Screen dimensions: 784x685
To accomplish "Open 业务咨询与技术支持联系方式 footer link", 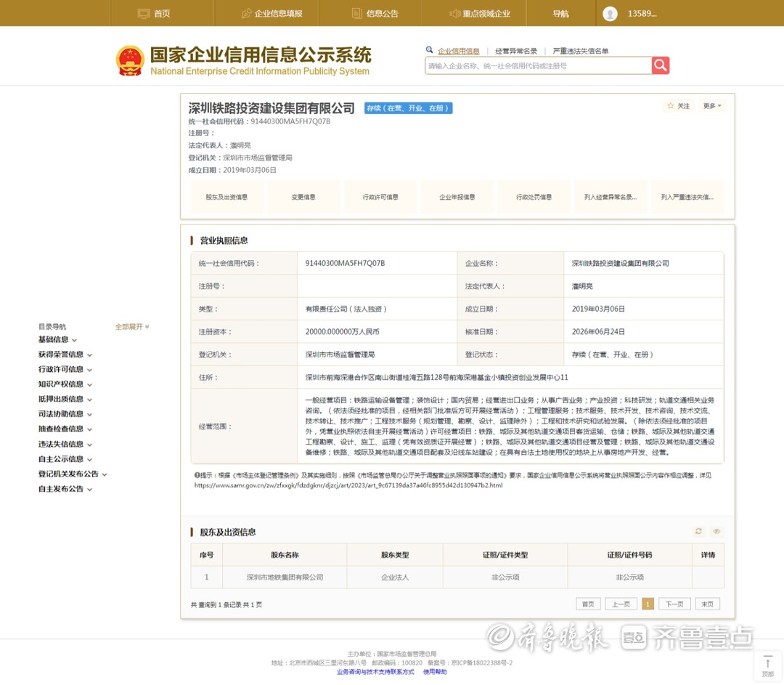I will (x=375, y=672).
